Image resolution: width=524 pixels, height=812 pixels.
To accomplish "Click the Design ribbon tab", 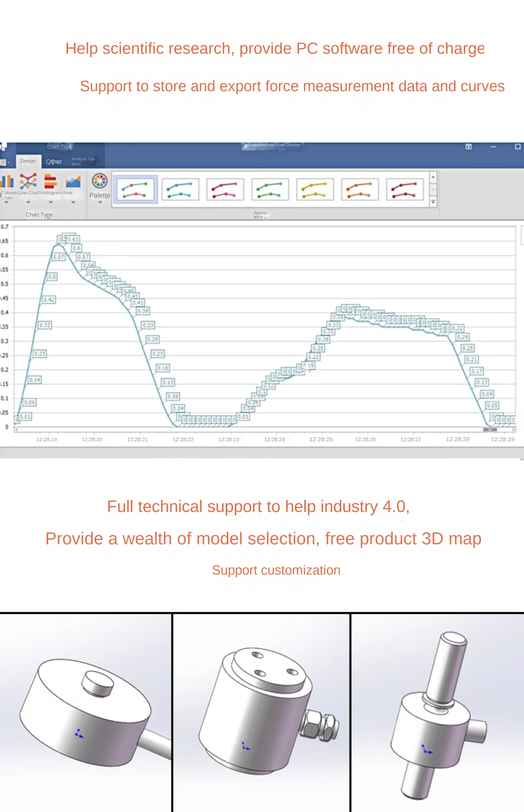I will [28, 161].
